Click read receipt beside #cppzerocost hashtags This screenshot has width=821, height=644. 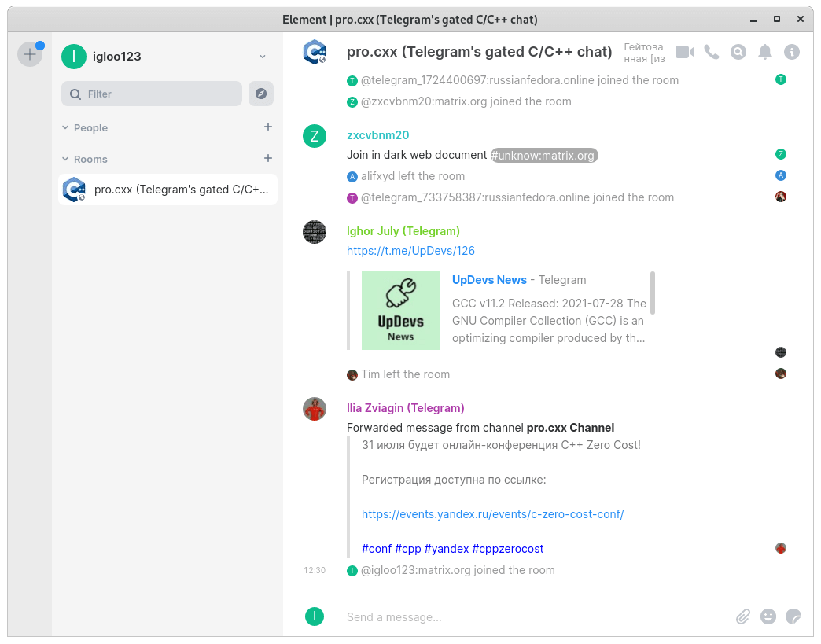[781, 548]
